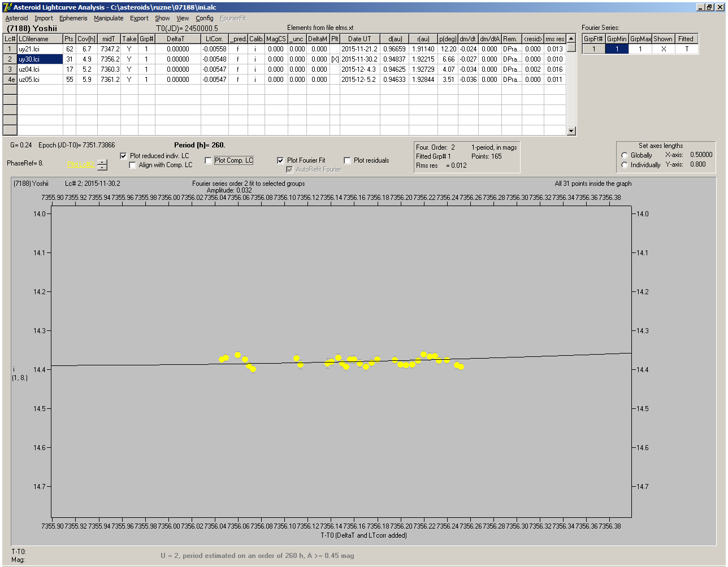Click the X-axis length value 0.50000

point(701,155)
